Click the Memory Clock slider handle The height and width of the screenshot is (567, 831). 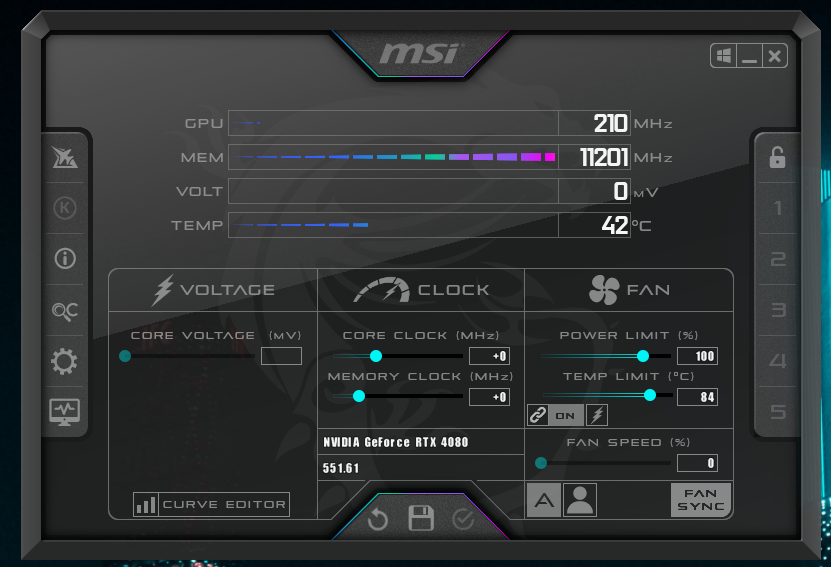coord(359,396)
